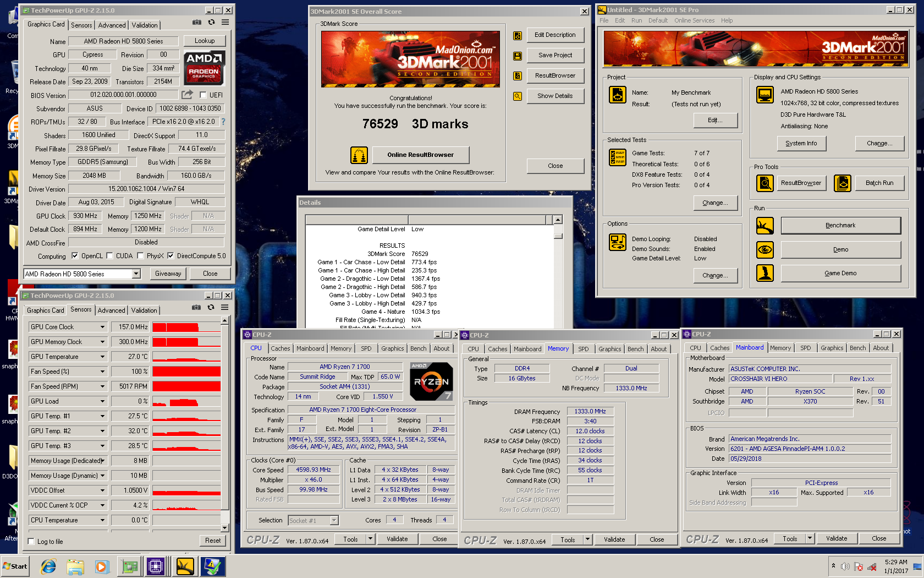
Task: Click the GPU Temp. #2 sensor graph
Action: (x=186, y=431)
